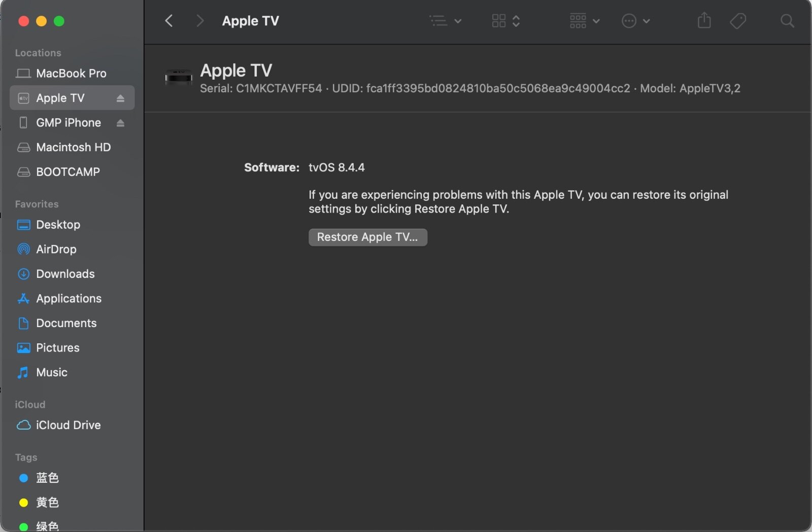Eject the GMP iPhone

[120, 123]
